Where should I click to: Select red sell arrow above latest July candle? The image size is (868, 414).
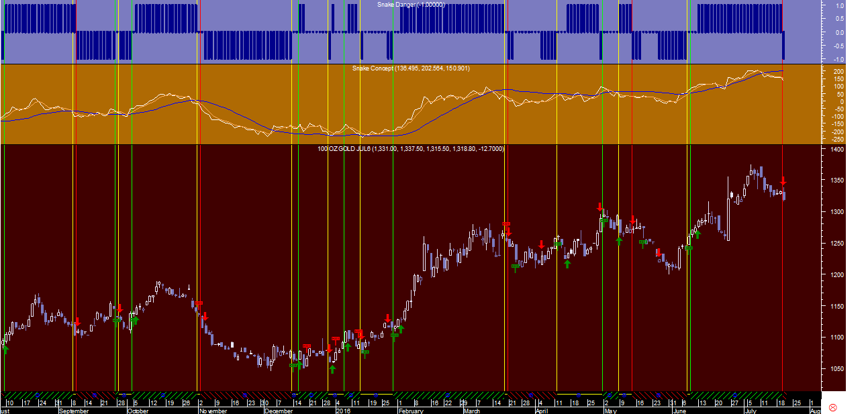point(783,181)
